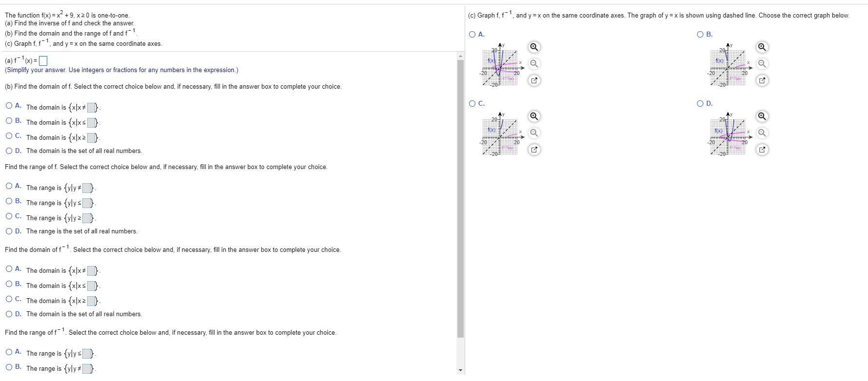Screen dimensions: 868x381
Task: Click the scrollbar up arrow
Action: [460, 55]
